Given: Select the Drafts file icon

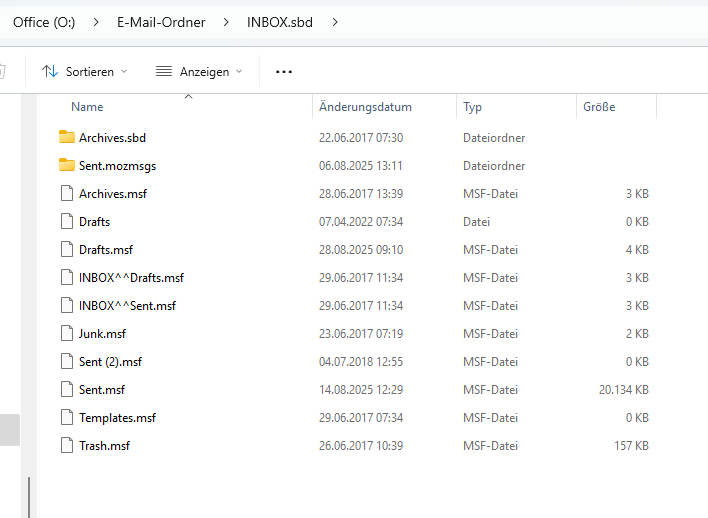Looking at the screenshot, I should point(67,221).
